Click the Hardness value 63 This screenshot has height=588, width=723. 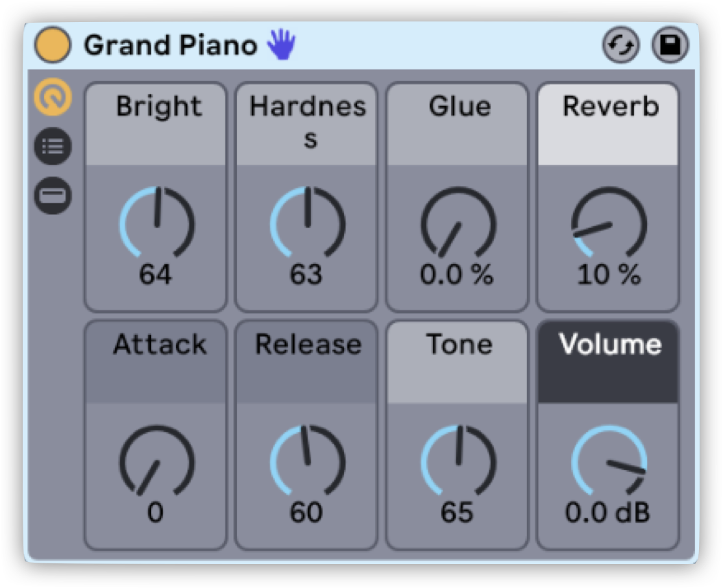306,274
